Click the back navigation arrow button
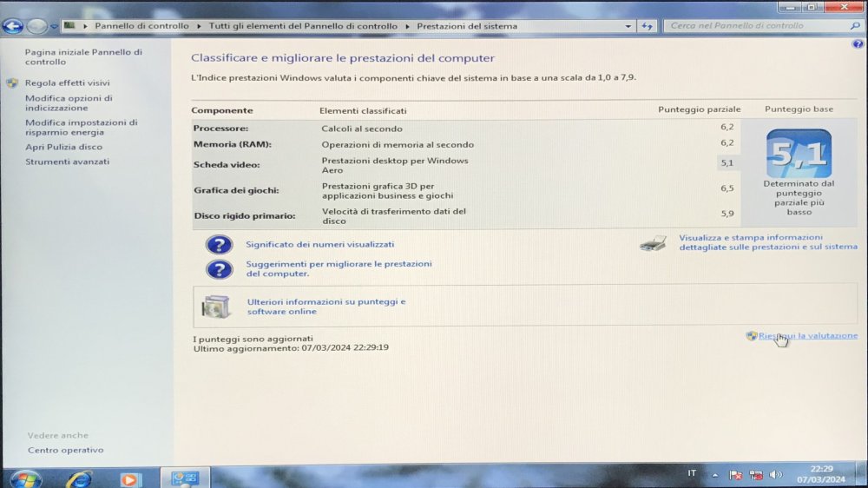This screenshot has width=868, height=488. pos(12,26)
